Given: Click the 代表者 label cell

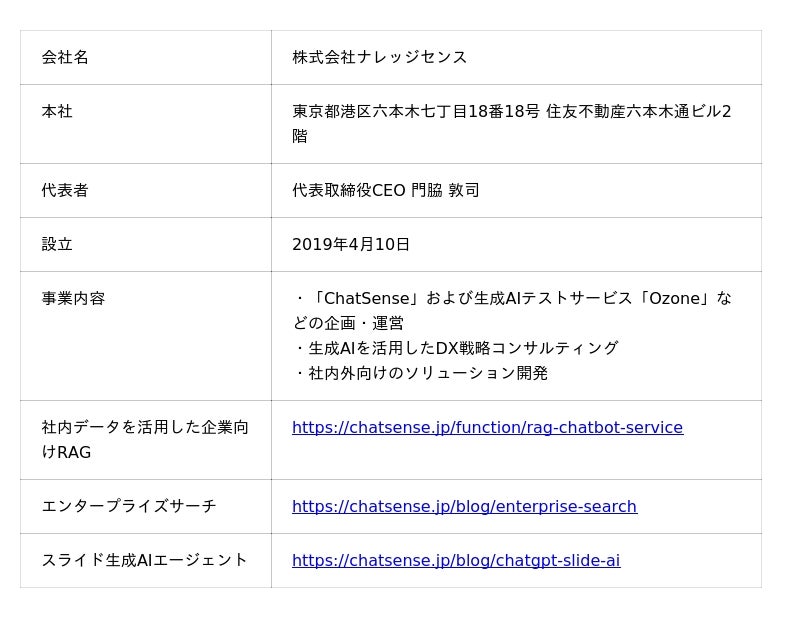Looking at the screenshot, I should (65, 191).
